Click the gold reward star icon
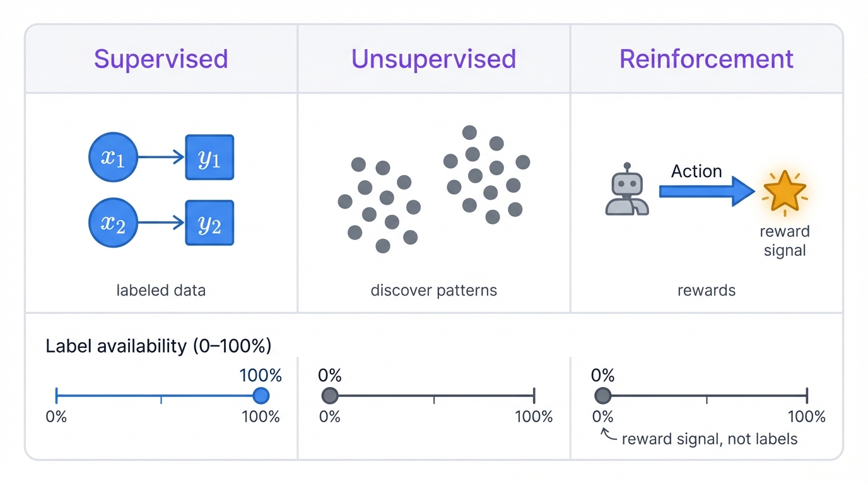The height and width of the screenshot is (484, 868). pyautogui.click(x=784, y=191)
